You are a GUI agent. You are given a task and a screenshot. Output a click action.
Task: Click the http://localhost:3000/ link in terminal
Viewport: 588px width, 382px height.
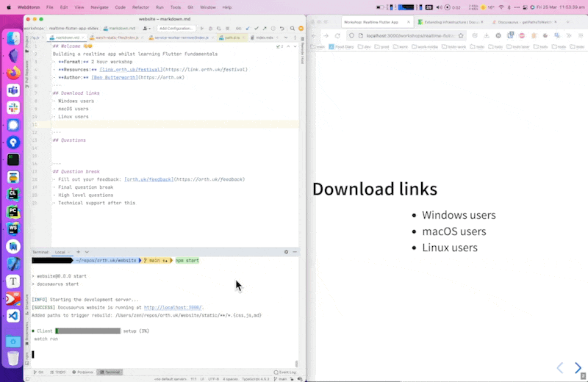[x=173, y=307]
